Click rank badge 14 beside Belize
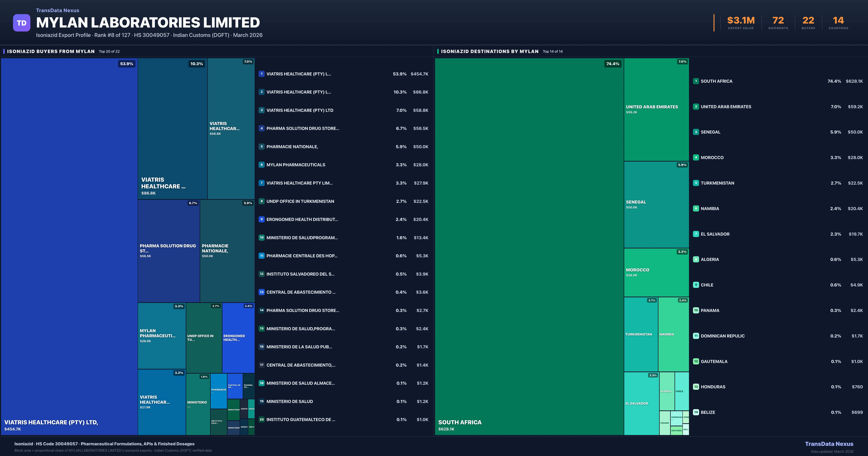 click(696, 412)
